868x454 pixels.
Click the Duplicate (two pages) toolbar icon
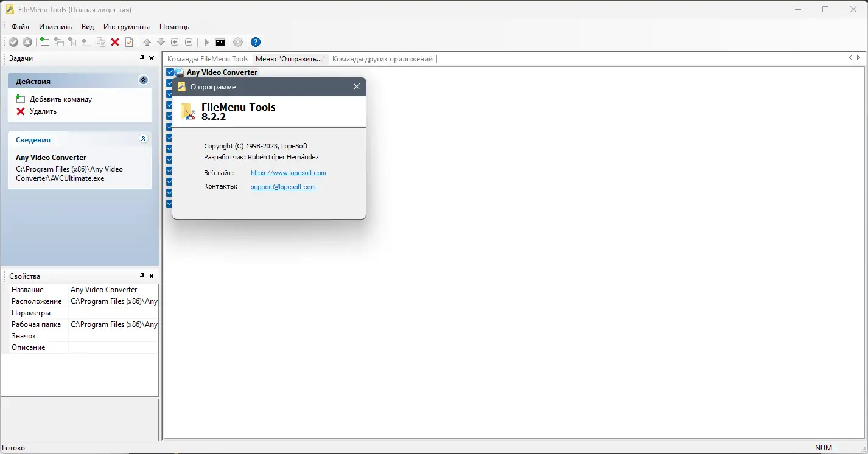click(101, 42)
